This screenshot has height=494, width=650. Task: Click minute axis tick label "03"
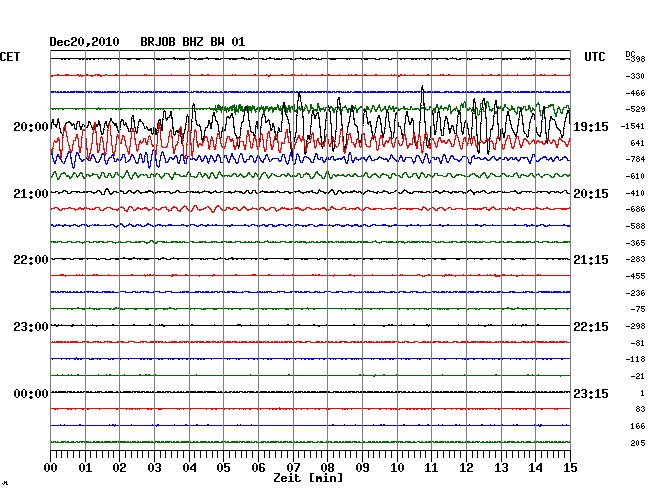point(154,468)
